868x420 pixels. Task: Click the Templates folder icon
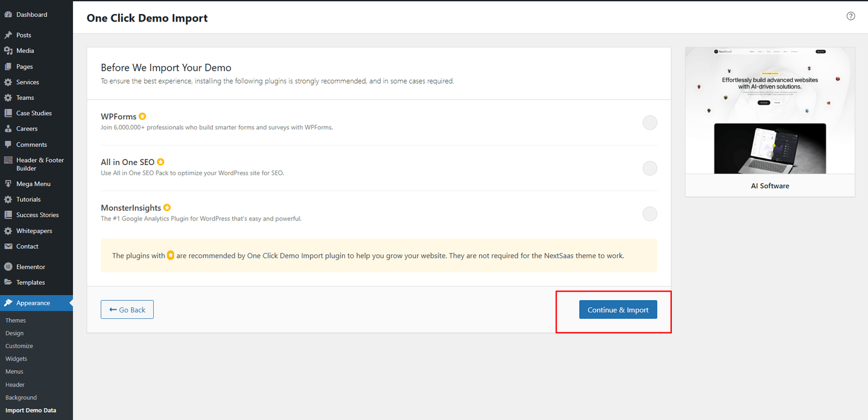(x=8, y=283)
